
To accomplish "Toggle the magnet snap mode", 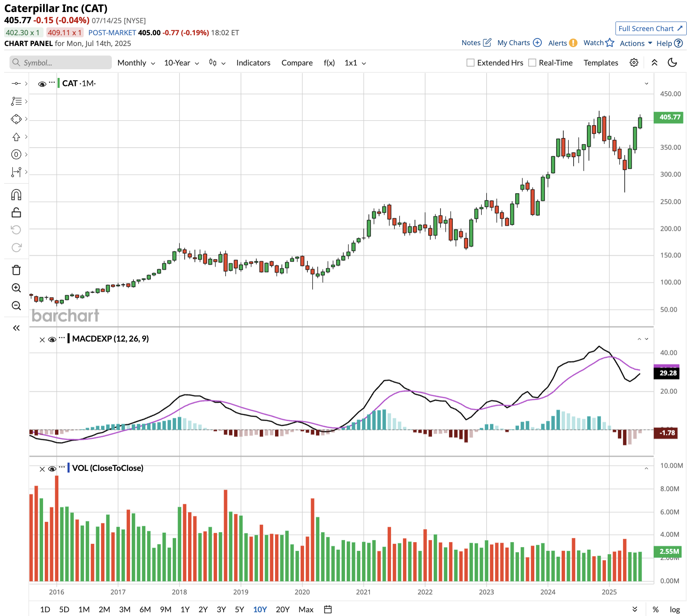I will pyautogui.click(x=16, y=195).
